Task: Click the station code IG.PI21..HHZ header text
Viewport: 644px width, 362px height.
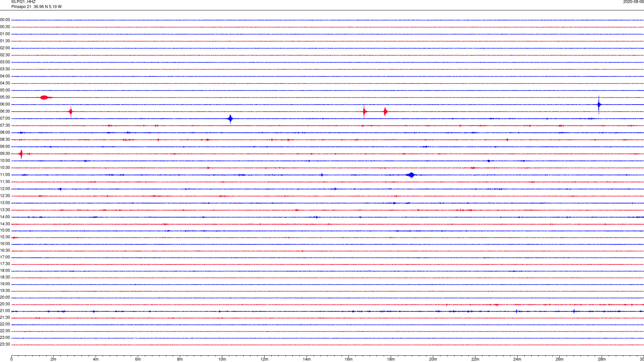Action: pos(23,2)
